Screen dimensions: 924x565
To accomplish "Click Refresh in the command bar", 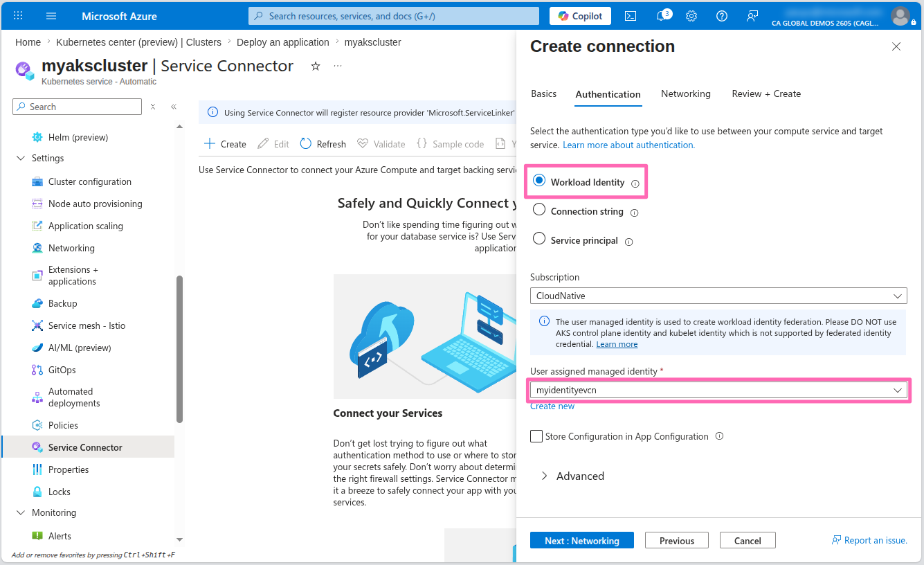I will [323, 144].
